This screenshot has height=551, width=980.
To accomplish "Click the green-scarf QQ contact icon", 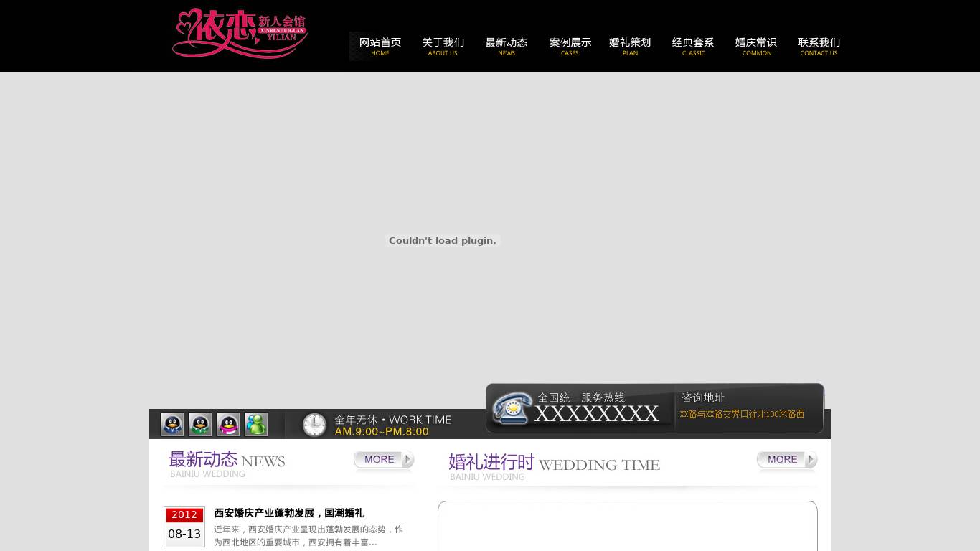I will [199, 424].
